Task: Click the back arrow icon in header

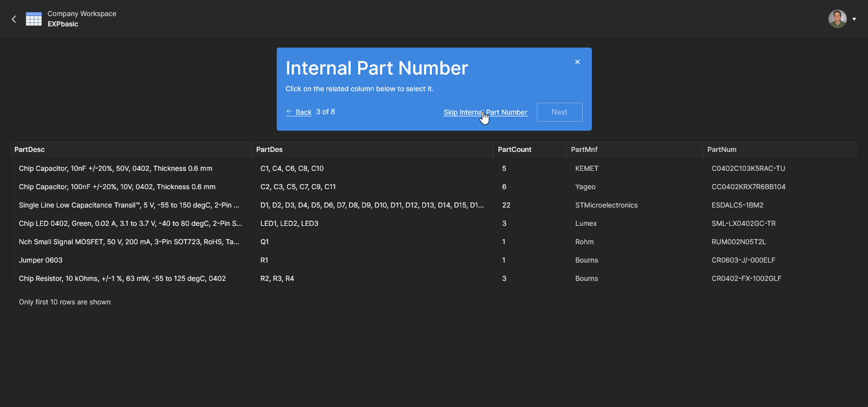Action: pos(14,19)
